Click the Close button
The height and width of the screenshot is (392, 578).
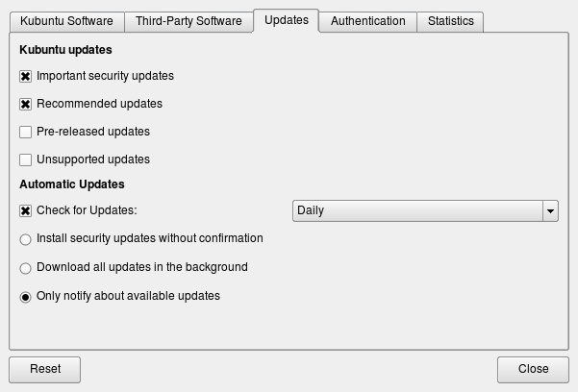point(533,369)
